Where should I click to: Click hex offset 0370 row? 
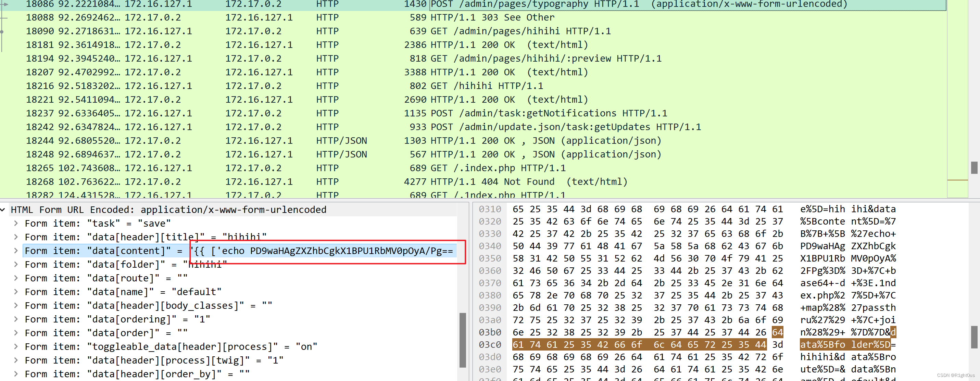point(490,283)
